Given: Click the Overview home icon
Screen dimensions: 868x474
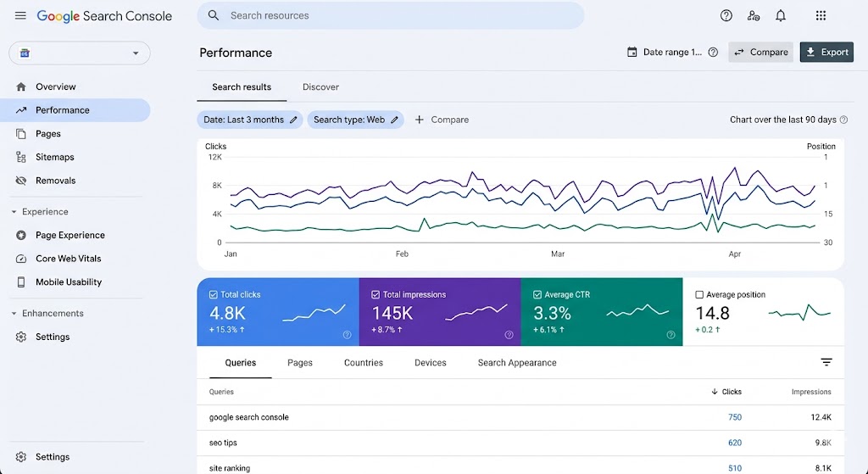Looking at the screenshot, I should click(x=21, y=86).
